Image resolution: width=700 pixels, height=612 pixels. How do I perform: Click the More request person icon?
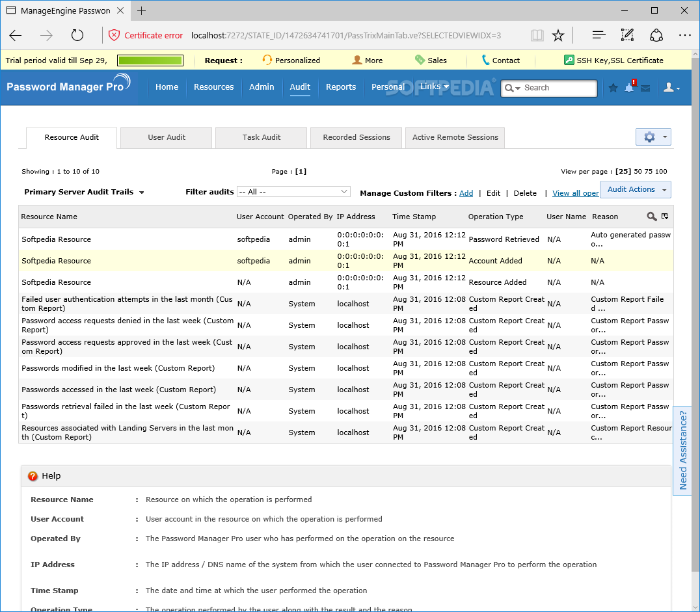(x=357, y=60)
